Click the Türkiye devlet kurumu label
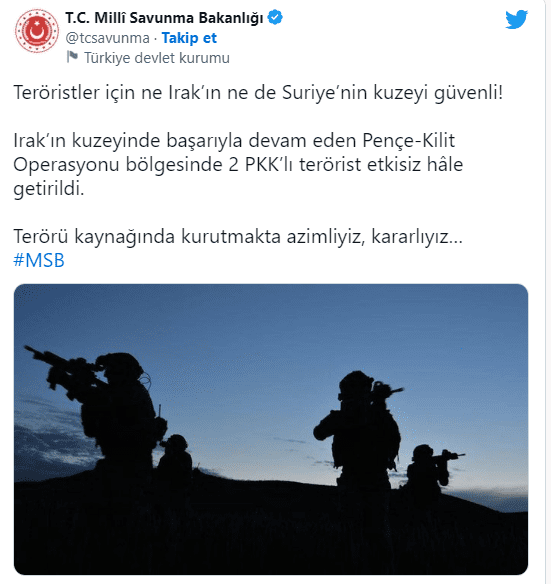The width and height of the screenshot is (551, 584). pos(156,58)
